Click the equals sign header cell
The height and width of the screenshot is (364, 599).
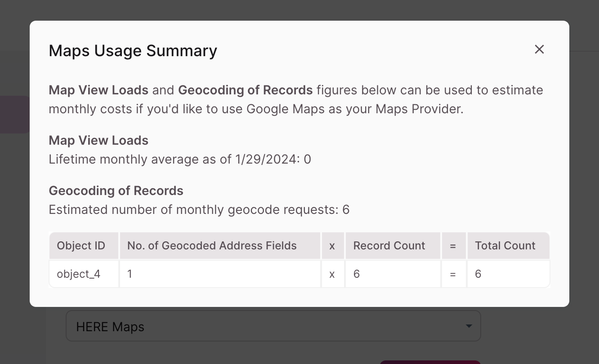tap(453, 246)
